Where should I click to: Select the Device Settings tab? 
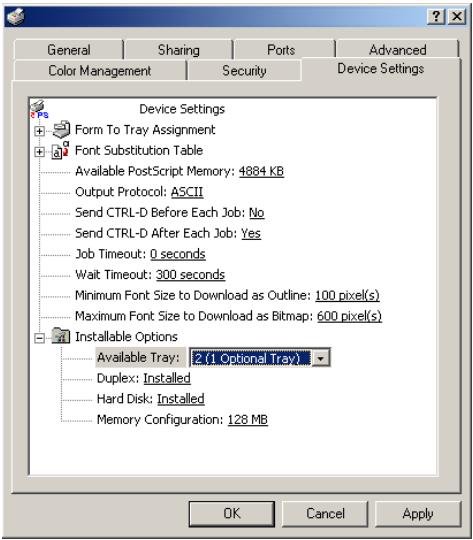click(381, 69)
